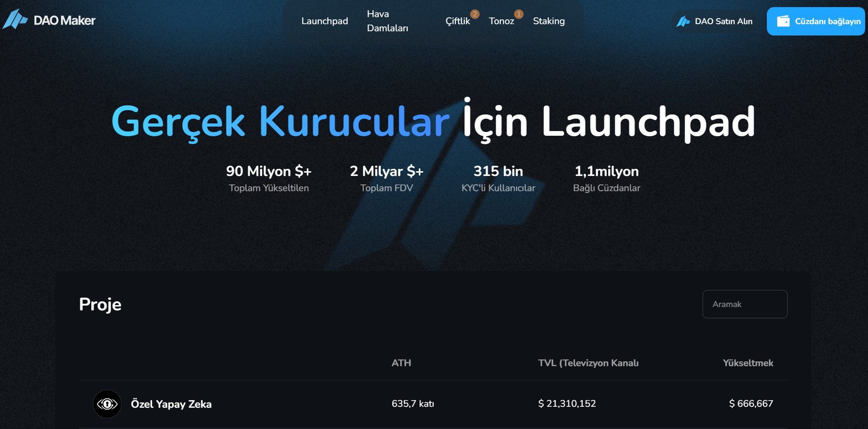Click the KYC'li Kullanıcılar label
This screenshot has width=868, height=429.
498,188
